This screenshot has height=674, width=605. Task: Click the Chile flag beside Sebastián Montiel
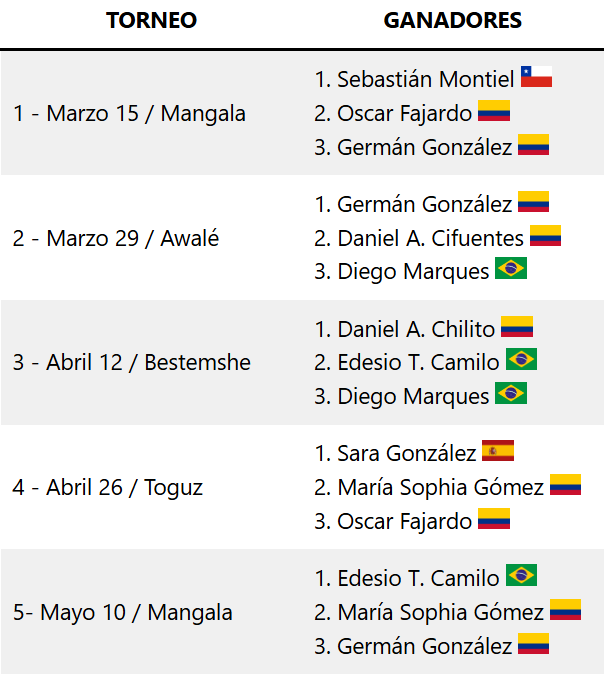click(x=536, y=77)
